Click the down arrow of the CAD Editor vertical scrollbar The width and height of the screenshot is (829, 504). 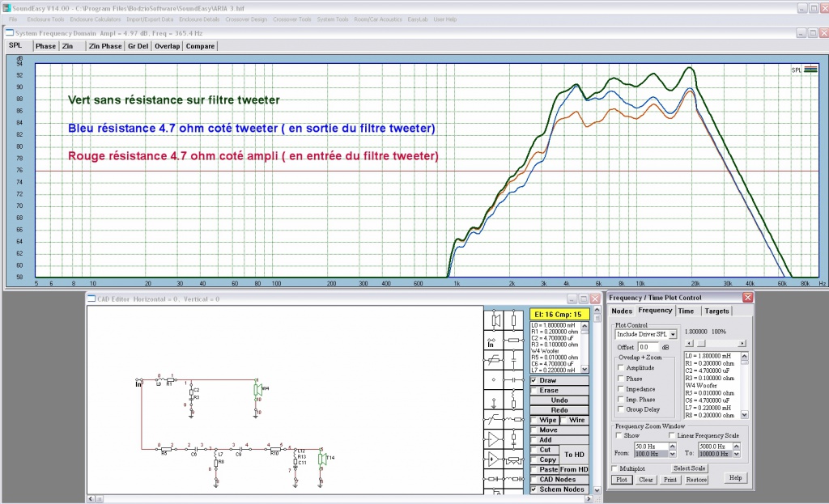(597, 490)
